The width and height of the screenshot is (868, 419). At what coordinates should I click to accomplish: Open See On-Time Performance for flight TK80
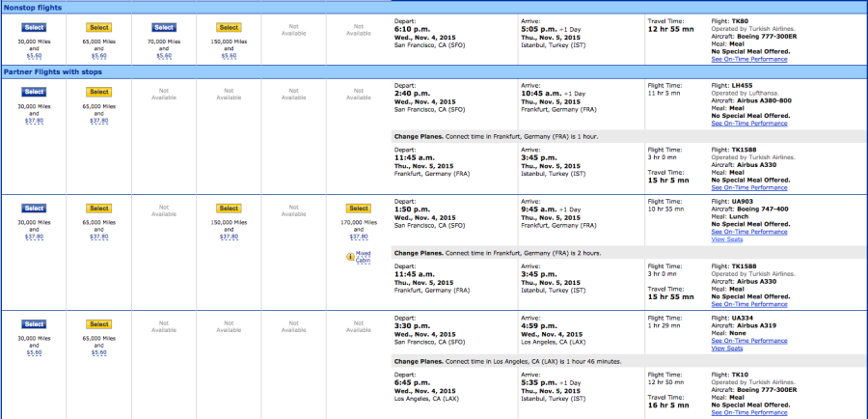point(750,59)
